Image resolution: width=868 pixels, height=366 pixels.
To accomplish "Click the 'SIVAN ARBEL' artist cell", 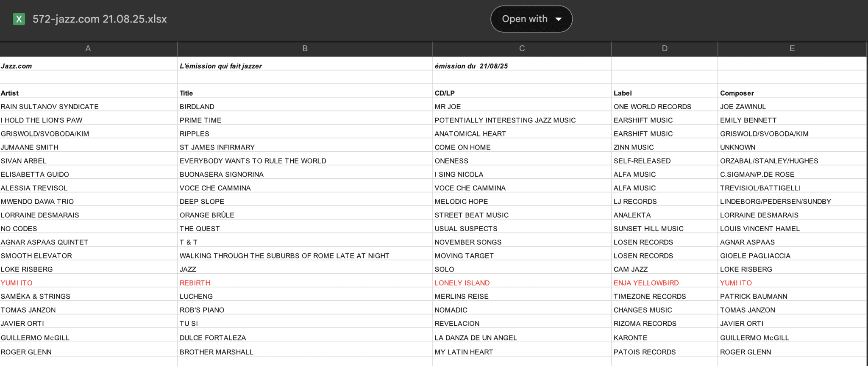I will (x=88, y=159).
